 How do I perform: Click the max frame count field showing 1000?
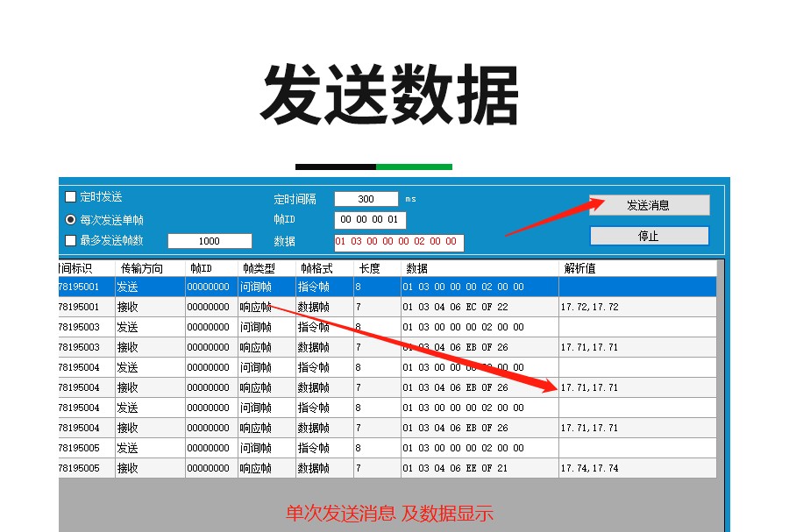tap(210, 241)
